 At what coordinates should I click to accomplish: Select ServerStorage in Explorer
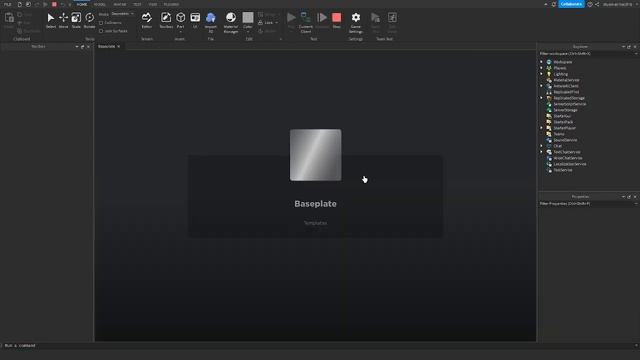pos(565,110)
